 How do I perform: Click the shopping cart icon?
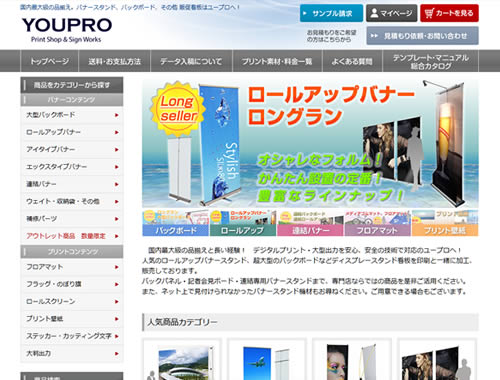click(x=429, y=13)
